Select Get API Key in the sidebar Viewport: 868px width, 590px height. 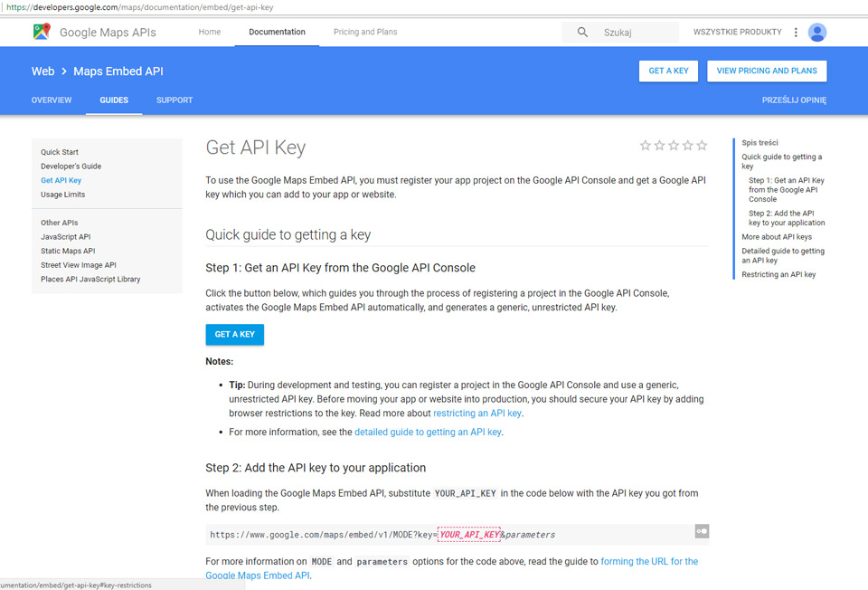click(61, 180)
